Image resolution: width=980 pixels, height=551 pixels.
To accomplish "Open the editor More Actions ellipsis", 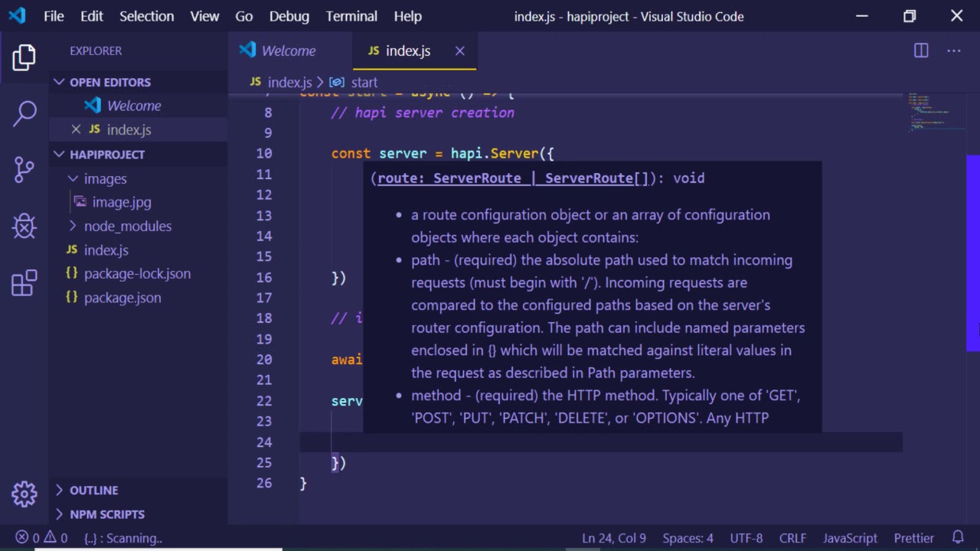I will click(953, 51).
